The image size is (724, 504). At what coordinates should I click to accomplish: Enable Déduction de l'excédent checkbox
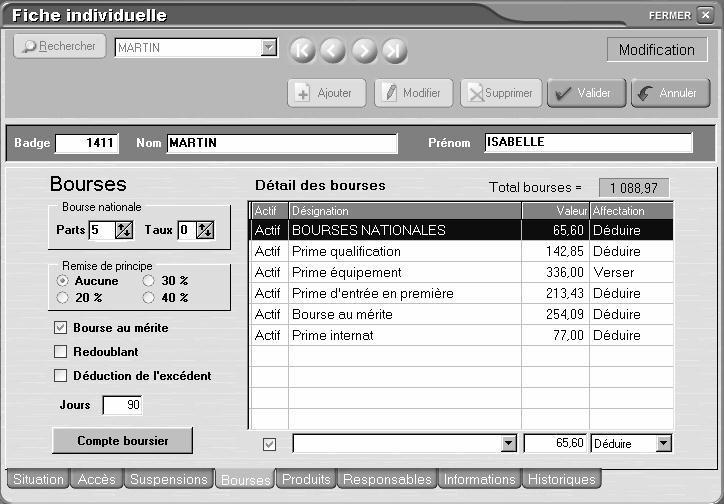coord(60,376)
